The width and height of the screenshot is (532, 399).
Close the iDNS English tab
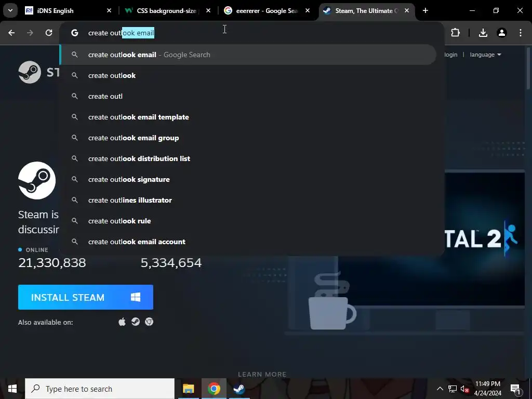coord(109,10)
